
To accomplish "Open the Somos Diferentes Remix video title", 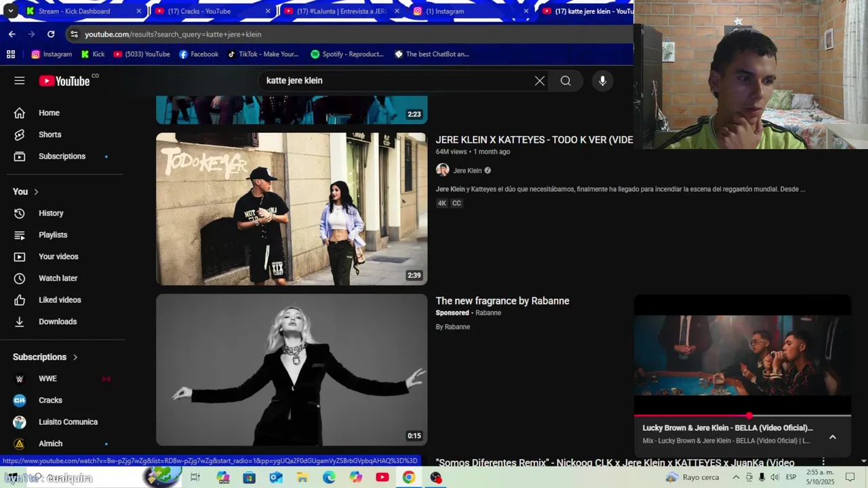I will 615,463.
